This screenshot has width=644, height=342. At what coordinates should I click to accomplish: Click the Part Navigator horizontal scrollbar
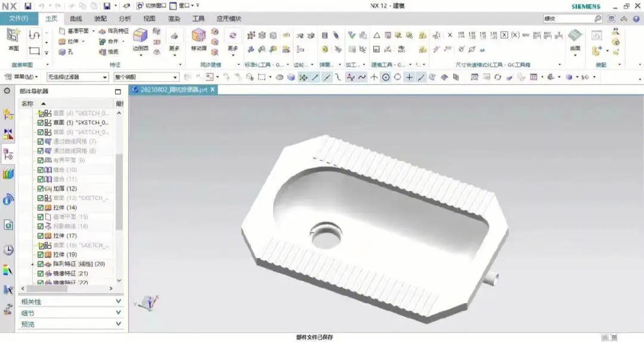tap(47, 288)
